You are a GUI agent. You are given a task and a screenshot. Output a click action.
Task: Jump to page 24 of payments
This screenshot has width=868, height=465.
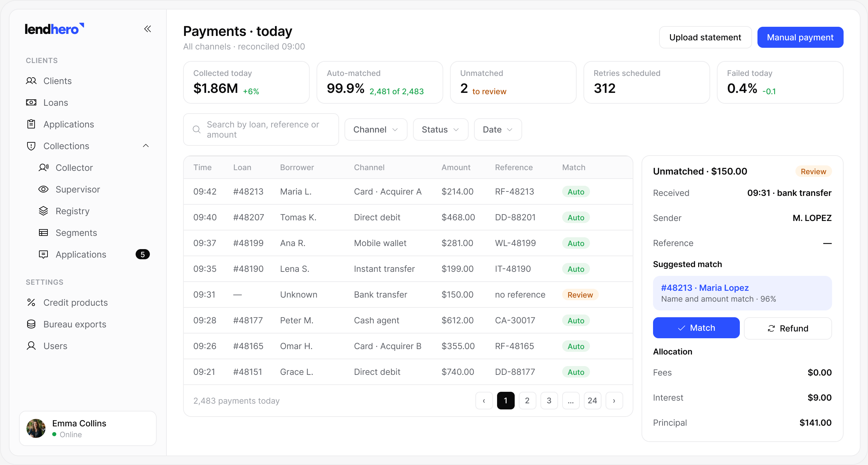point(592,401)
